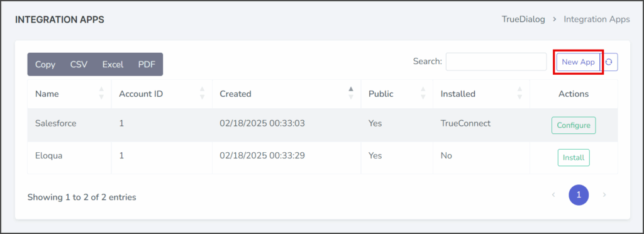Focus the Search input field
The height and width of the screenshot is (234, 644).
496,62
